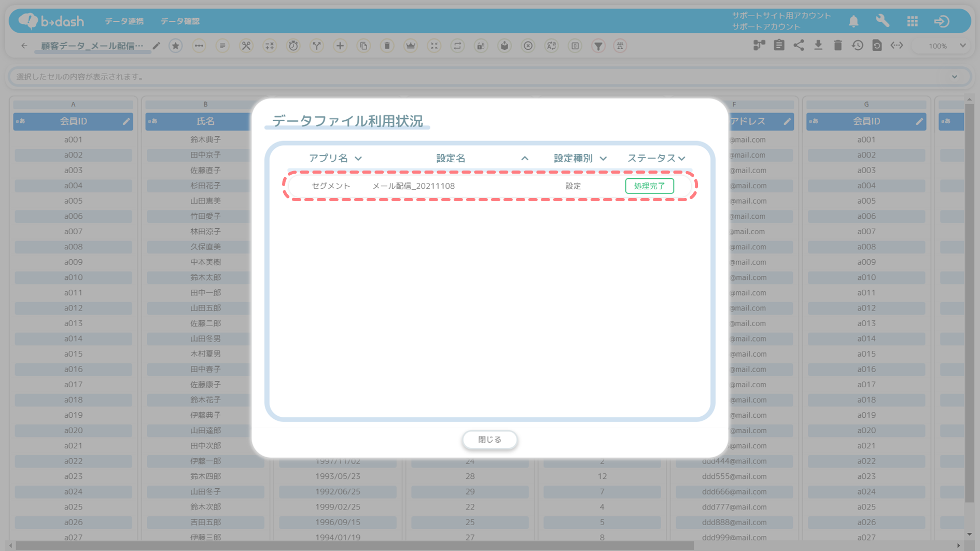Click the circled X toolbar icon
The width and height of the screenshot is (980, 551).
[528, 46]
